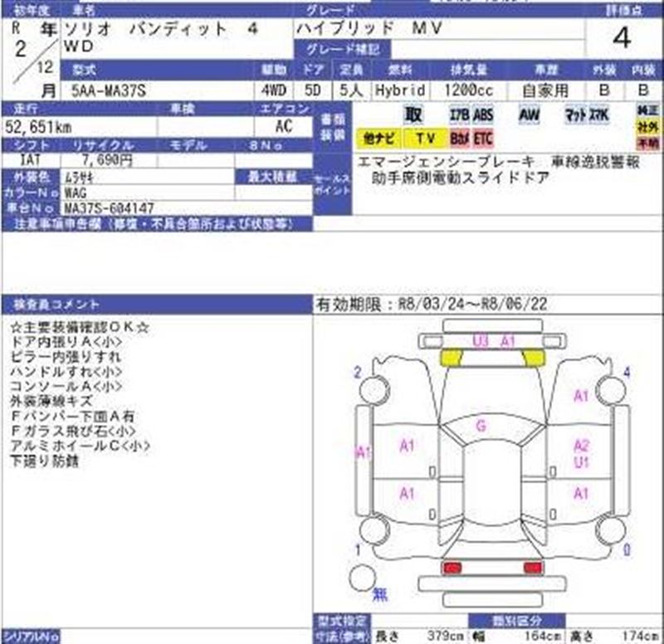Click the A2 damage mark
The width and height of the screenshot is (664, 644).
(582, 446)
